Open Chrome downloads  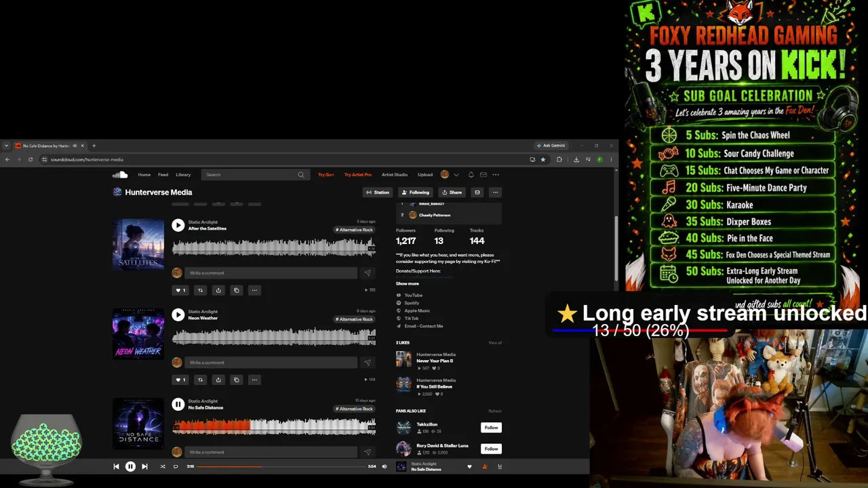(x=576, y=159)
